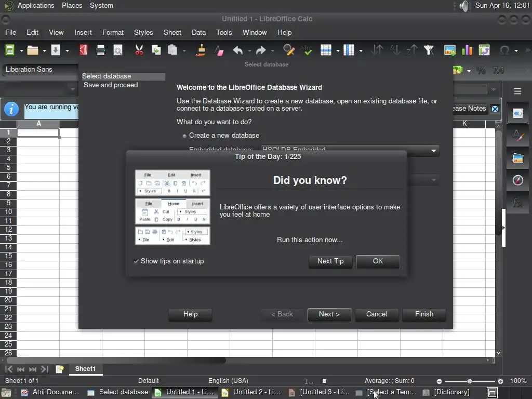Click the Spelling check icon
Image resolution: width=532 pixels, height=399 pixels.
307,50
